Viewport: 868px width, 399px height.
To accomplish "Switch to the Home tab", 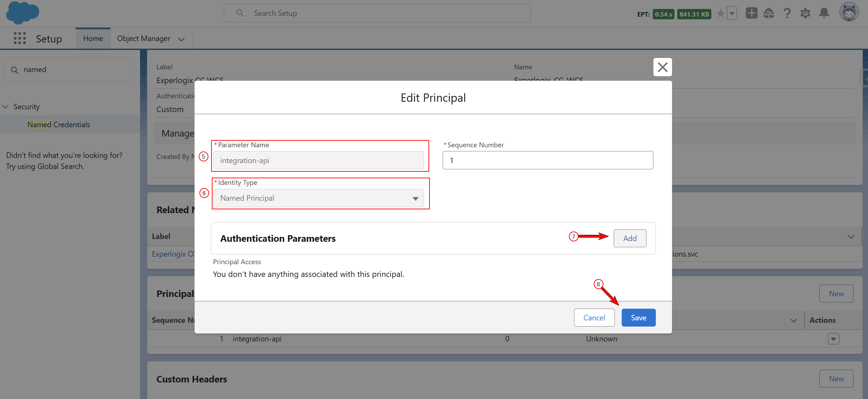I will (x=93, y=39).
